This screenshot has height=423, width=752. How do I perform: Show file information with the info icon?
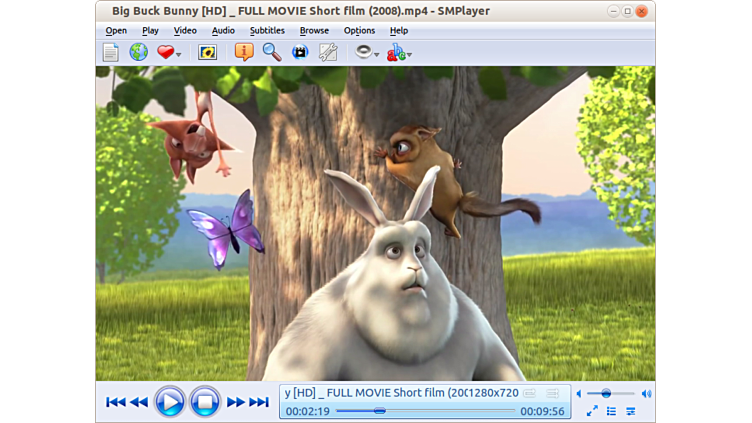244,52
